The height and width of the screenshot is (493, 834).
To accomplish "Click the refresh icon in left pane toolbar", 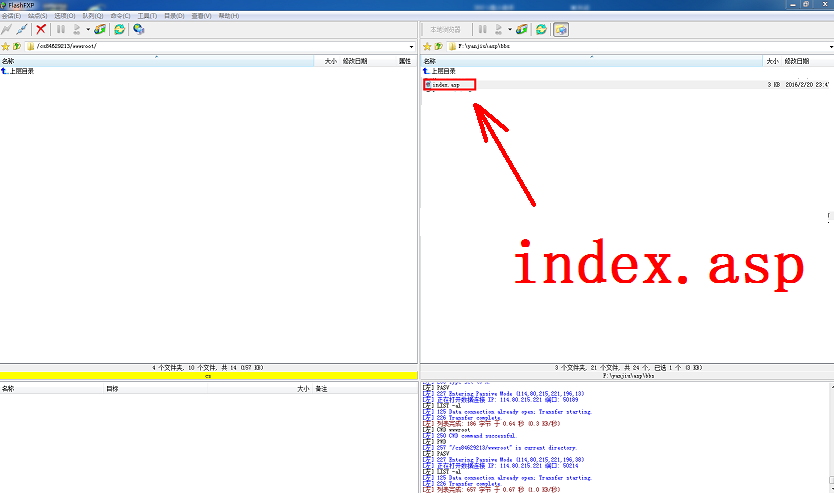I will (x=119, y=30).
